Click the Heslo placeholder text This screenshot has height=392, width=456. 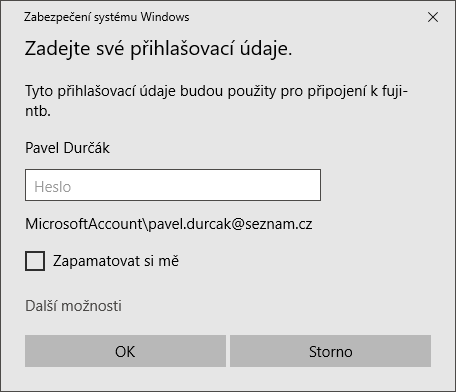coord(53,187)
